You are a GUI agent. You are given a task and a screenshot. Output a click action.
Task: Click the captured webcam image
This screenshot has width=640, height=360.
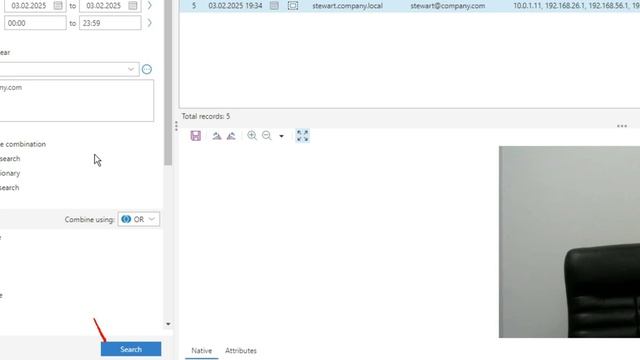pyautogui.click(x=569, y=242)
